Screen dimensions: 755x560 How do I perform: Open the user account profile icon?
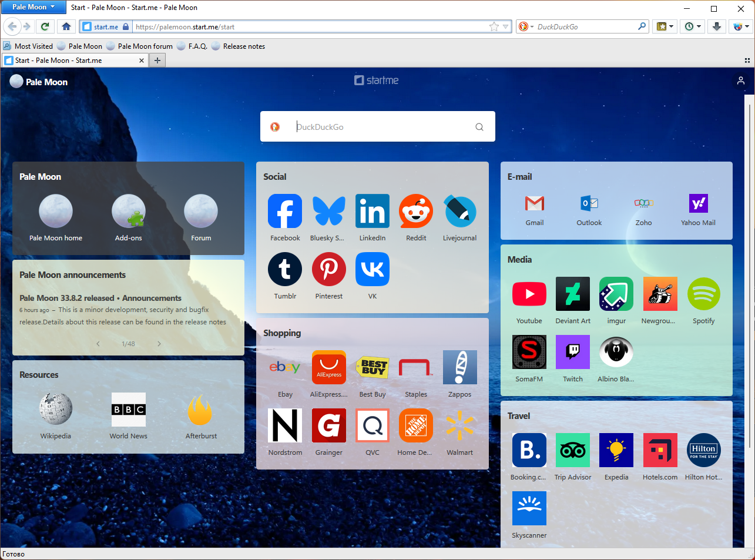(741, 81)
